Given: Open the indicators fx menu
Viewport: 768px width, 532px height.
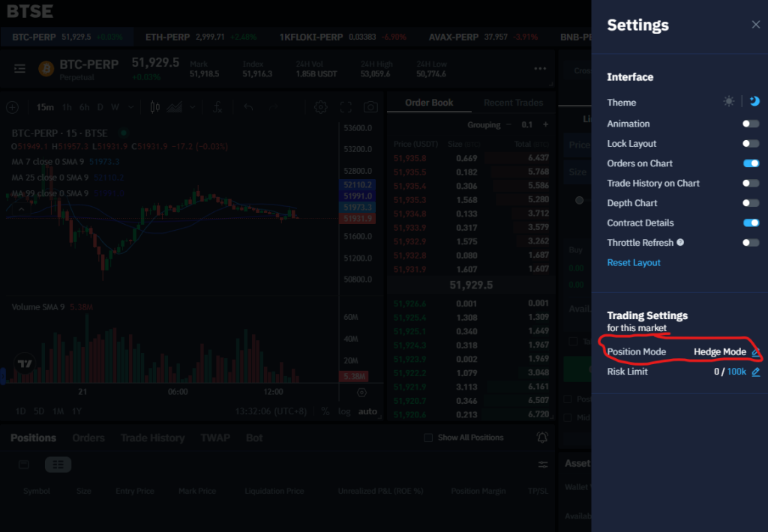Looking at the screenshot, I should [x=217, y=107].
